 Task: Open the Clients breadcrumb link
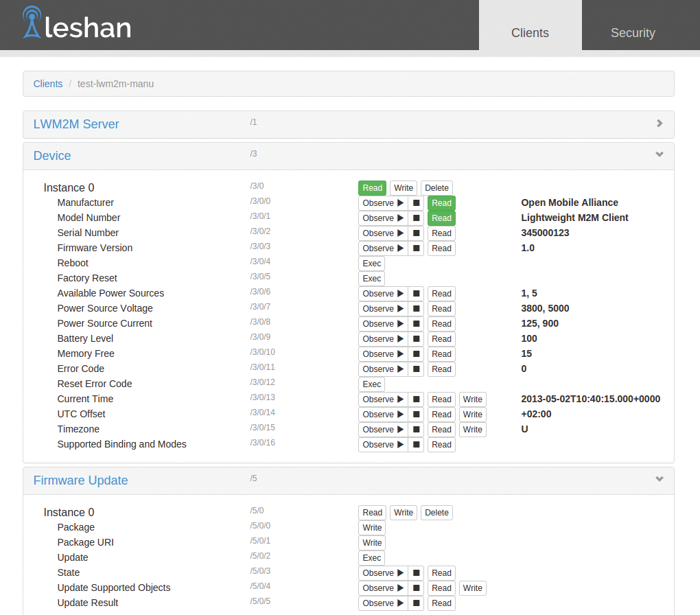pos(47,83)
